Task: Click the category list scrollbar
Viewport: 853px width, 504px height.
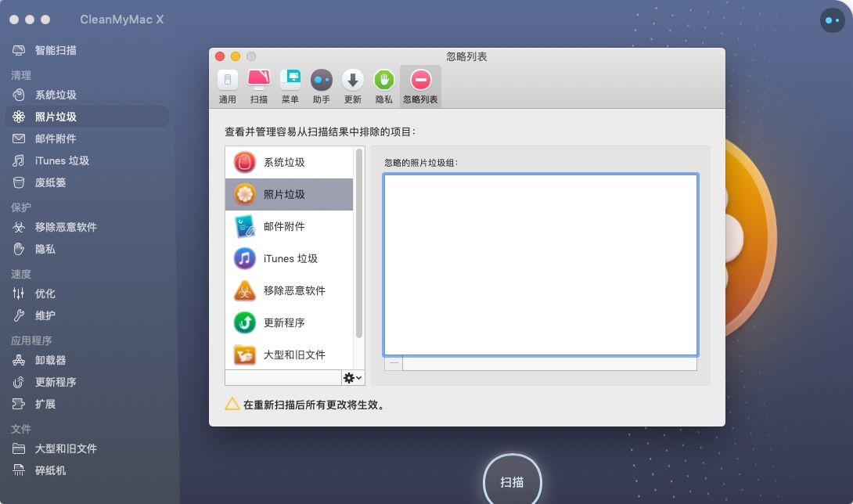Action: [x=359, y=243]
